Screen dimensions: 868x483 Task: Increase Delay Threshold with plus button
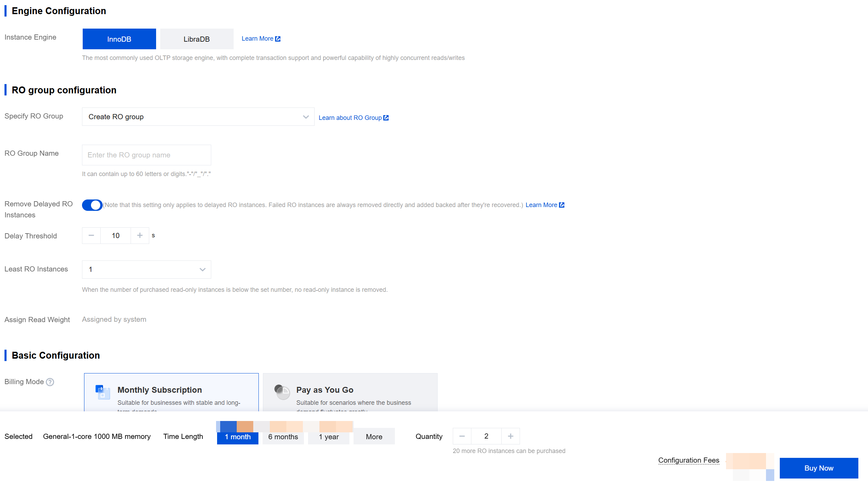pyautogui.click(x=140, y=236)
